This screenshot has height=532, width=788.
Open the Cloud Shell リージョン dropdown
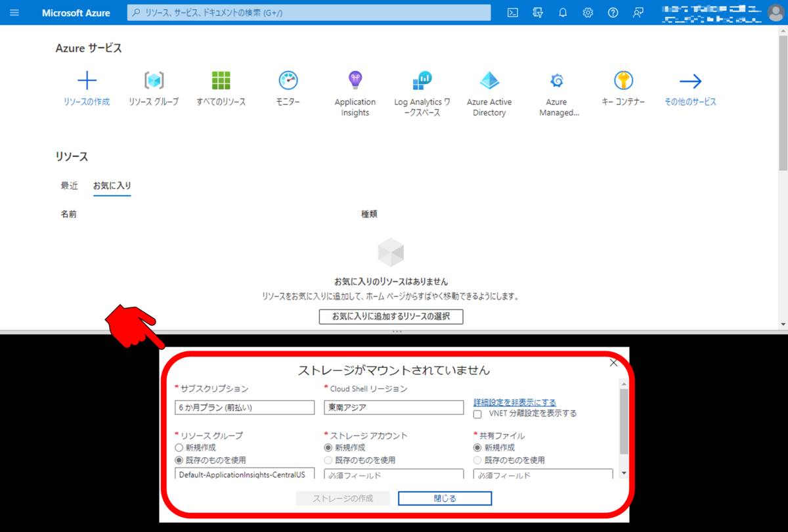pyautogui.click(x=393, y=407)
